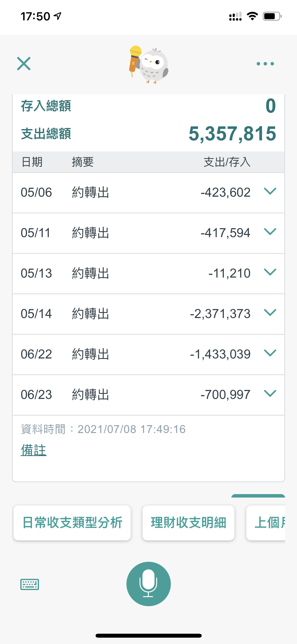Close the chat with the X icon
This screenshot has width=297, height=644.
click(x=24, y=64)
